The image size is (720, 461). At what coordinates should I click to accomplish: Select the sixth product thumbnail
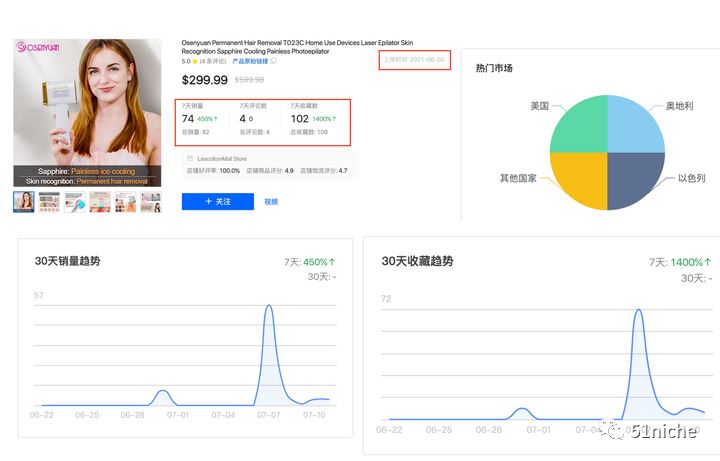tap(151, 202)
